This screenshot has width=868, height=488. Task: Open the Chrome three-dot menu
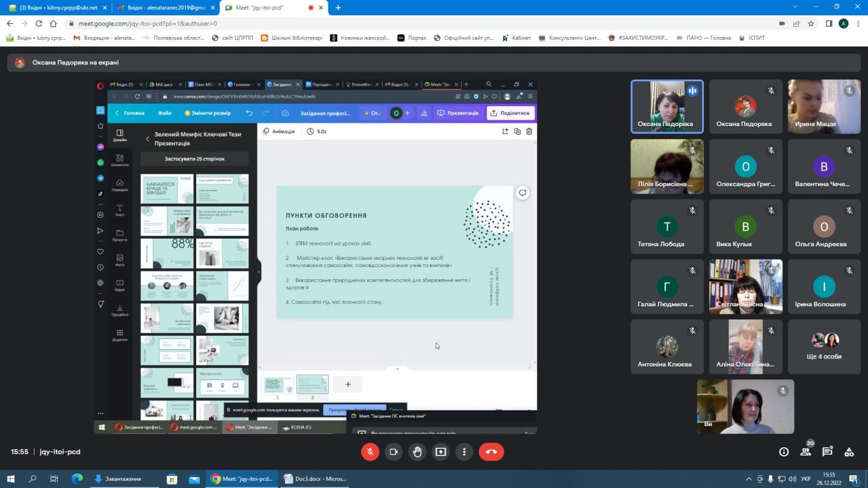click(x=858, y=24)
